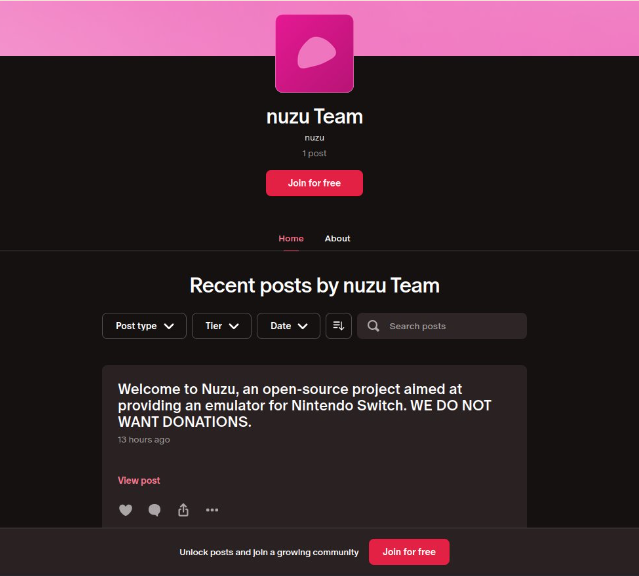Click Join for free in bottom banner
Viewport: 639px width, 576px height.
(409, 552)
